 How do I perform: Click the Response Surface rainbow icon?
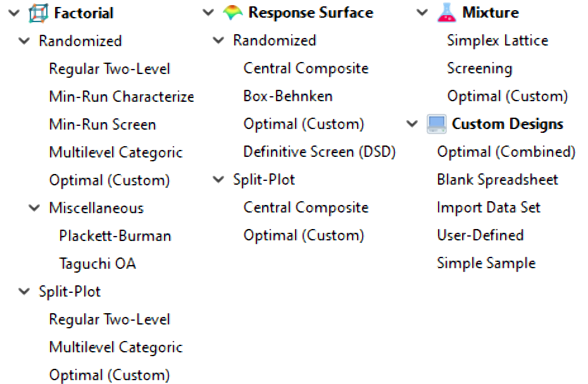(232, 13)
